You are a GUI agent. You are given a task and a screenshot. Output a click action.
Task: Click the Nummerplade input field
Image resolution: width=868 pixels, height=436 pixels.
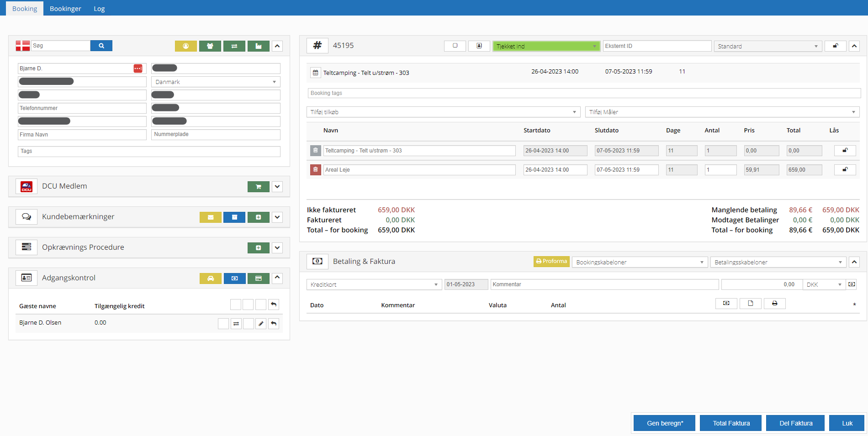coord(216,135)
